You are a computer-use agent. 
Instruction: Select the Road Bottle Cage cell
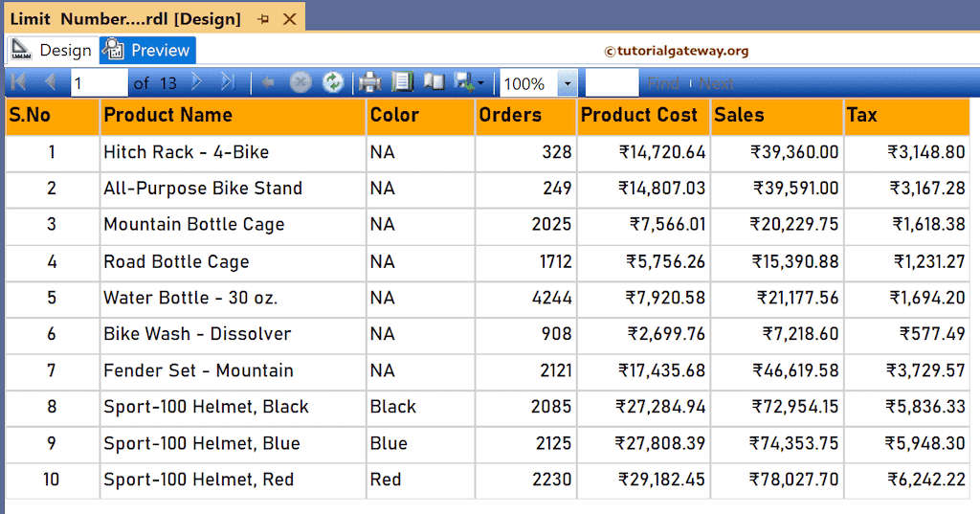click(x=233, y=262)
